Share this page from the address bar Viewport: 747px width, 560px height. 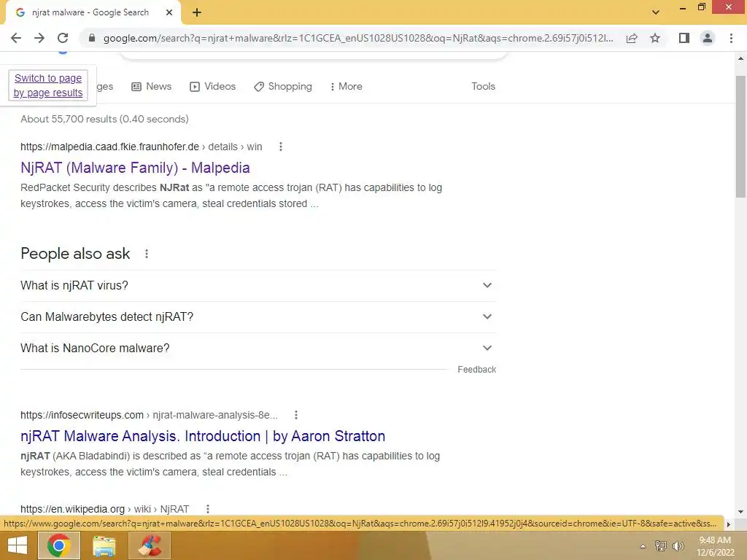632,38
